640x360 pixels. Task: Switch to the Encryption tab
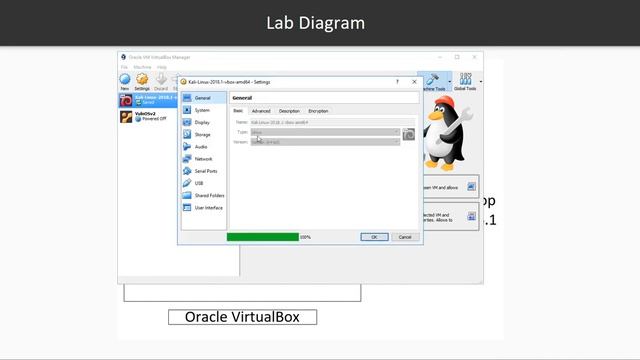point(318,111)
